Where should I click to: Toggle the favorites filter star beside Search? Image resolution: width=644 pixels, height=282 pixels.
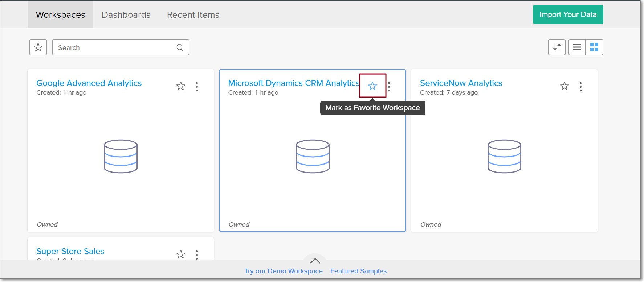(x=38, y=47)
